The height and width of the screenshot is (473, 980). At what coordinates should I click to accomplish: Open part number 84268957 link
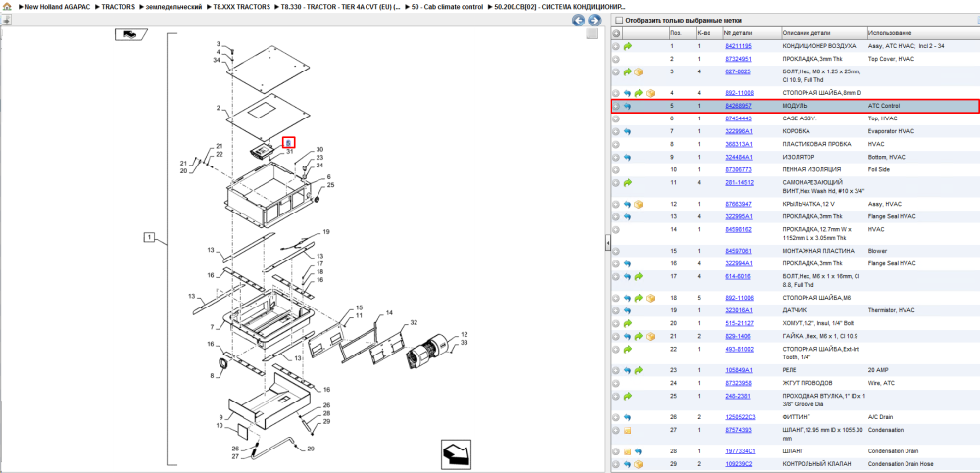tap(738, 106)
